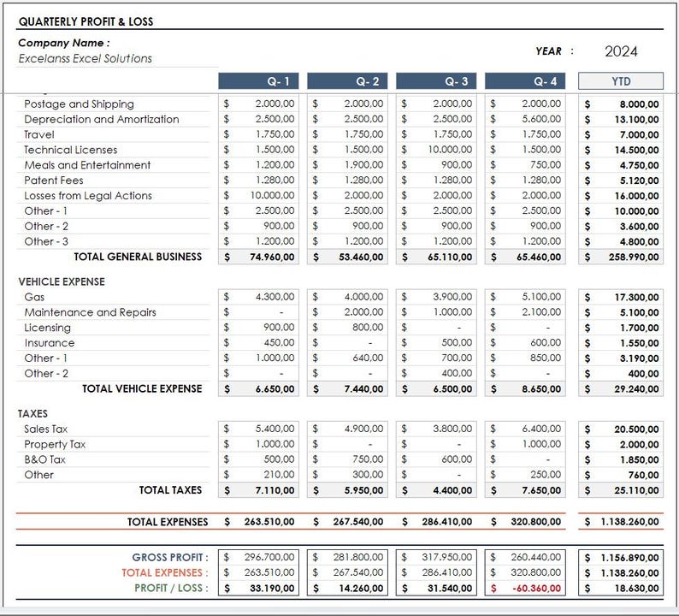This screenshot has height=616, width=679.
Task: Click Q-4 Gas value 5.100,00
Action: [x=541, y=297]
